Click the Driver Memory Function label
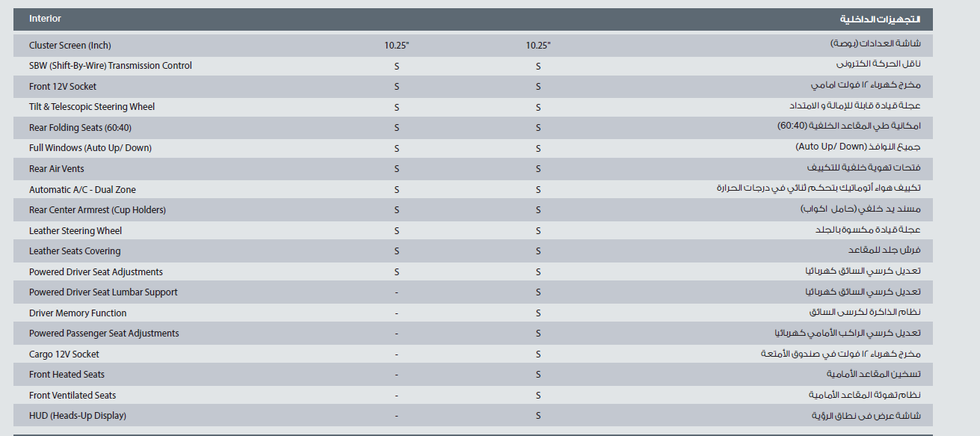980x436 pixels. coord(78,313)
